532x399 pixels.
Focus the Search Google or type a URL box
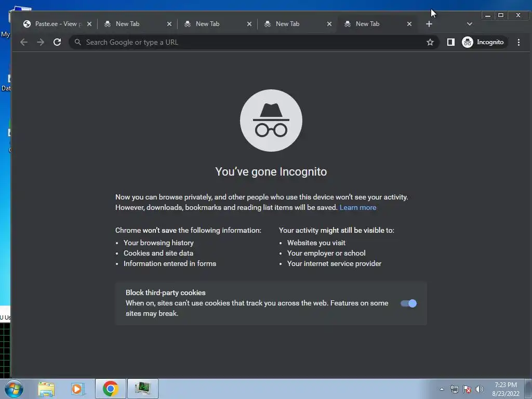[253, 42]
